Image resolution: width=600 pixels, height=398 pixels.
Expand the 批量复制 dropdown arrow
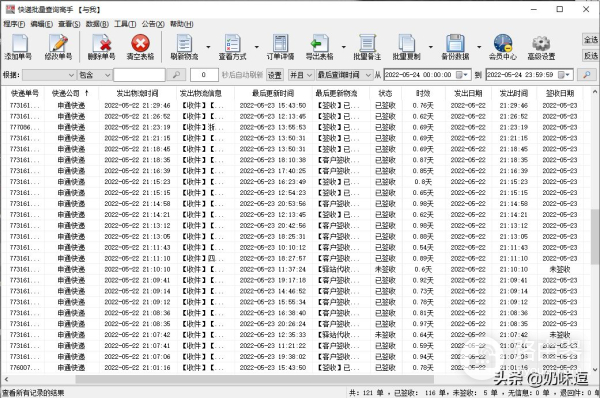(430, 47)
